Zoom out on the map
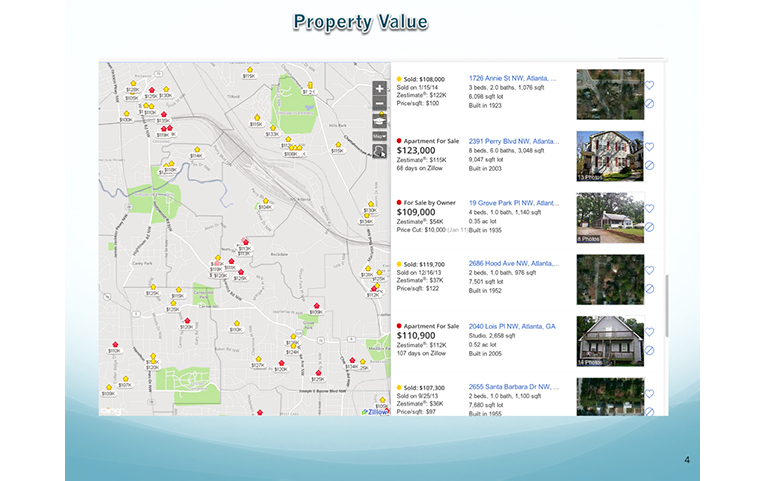 tap(380, 104)
